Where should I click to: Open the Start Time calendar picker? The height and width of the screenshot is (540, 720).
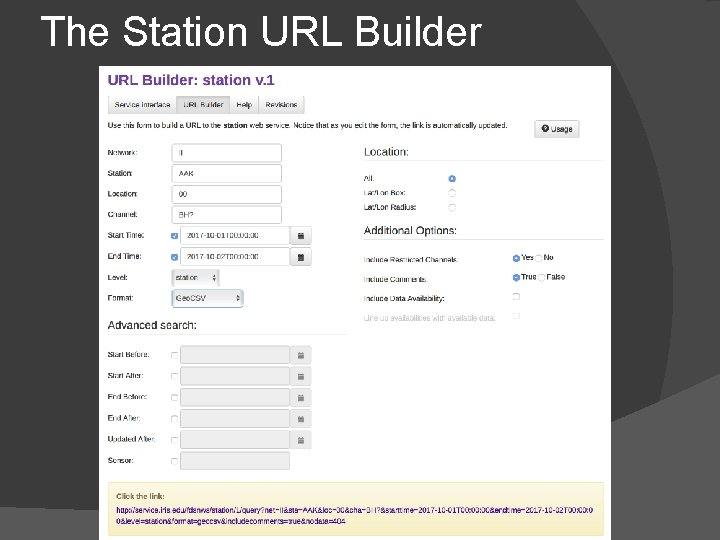[301, 236]
